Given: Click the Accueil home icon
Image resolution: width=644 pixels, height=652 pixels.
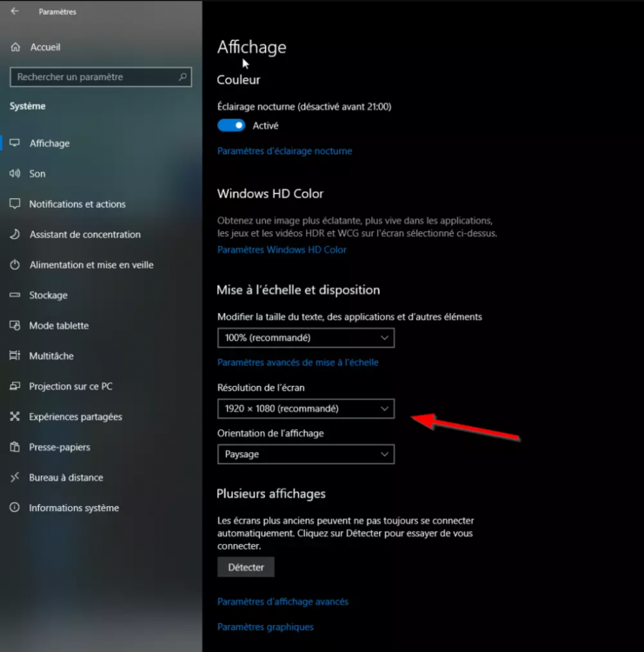Looking at the screenshot, I should click(16, 47).
